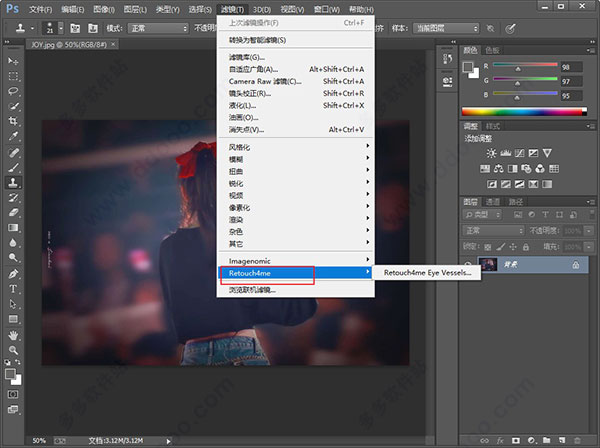Image resolution: width=600 pixels, height=448 pixels.
Task: Select the Crop tool
Action: pyautogui.click(x=14, y=120)
